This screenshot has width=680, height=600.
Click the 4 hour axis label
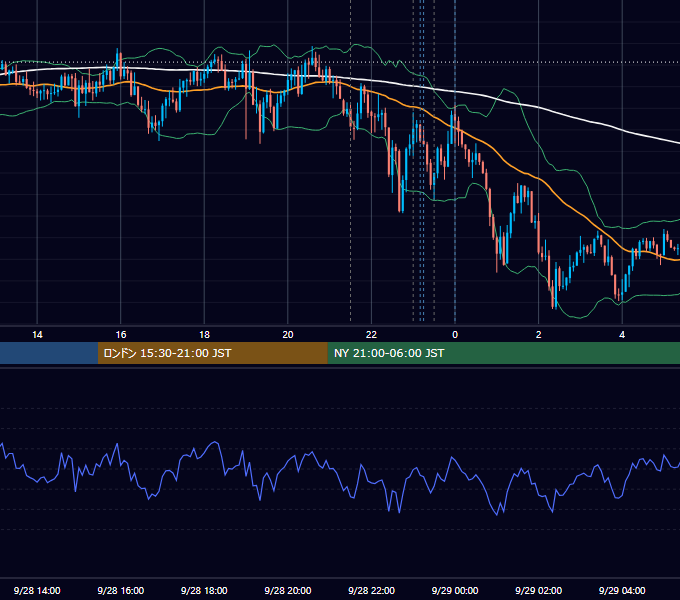(622, 335)
